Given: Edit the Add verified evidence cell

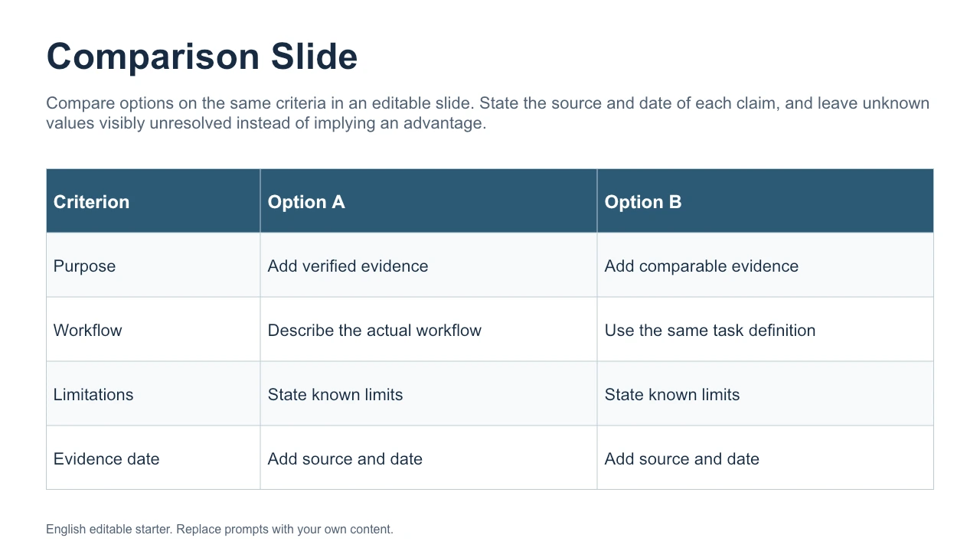Looking at the screenshot, I should point(429,266).
